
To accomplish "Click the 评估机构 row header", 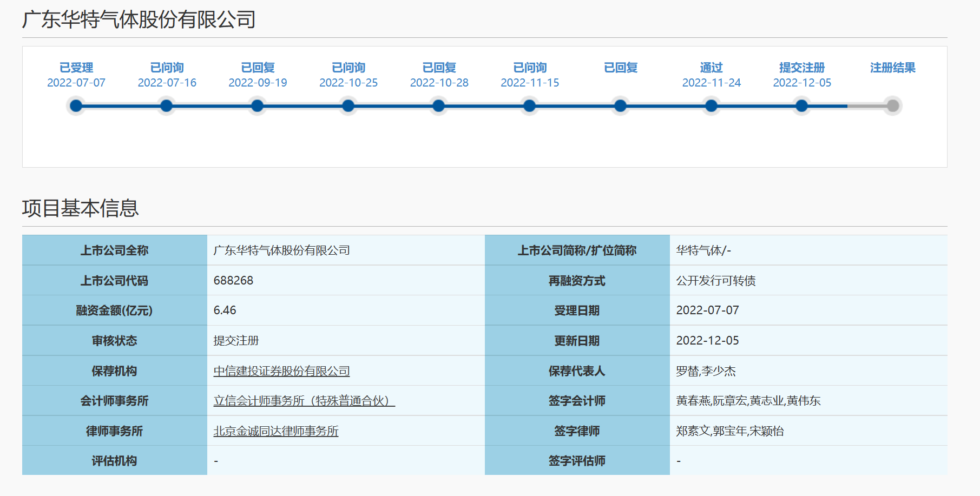I will [x=115, y=461].
